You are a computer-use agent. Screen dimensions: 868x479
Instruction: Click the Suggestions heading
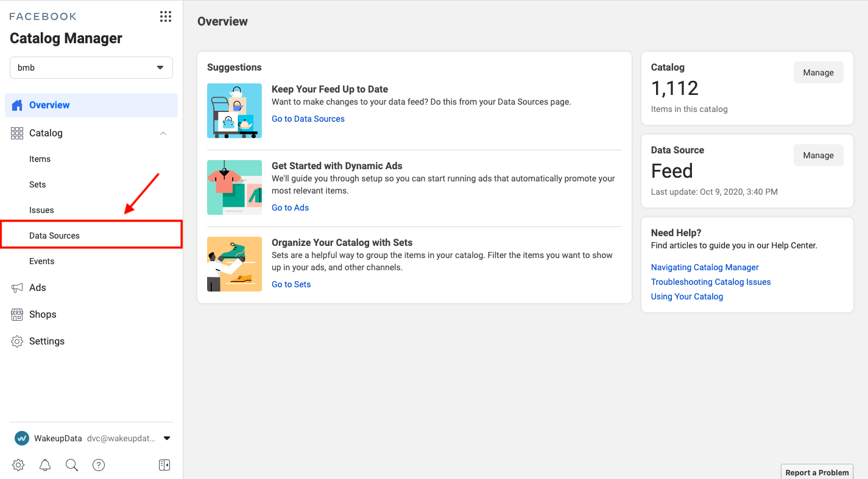coord(235,67)
